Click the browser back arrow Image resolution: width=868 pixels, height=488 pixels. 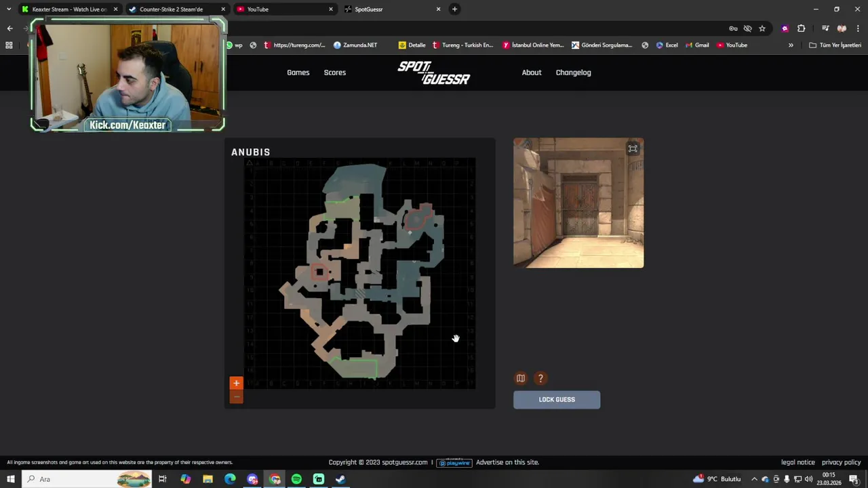(9, 28)
